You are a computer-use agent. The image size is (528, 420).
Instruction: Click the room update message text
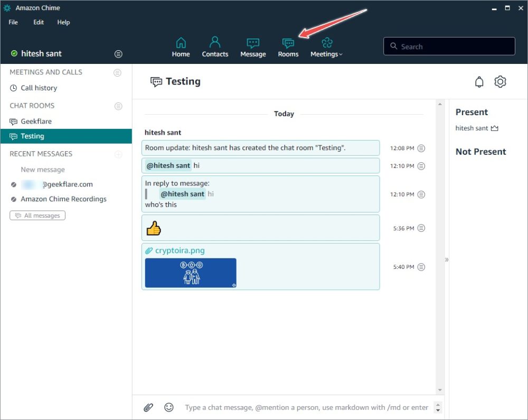click(x=245, y=148)
